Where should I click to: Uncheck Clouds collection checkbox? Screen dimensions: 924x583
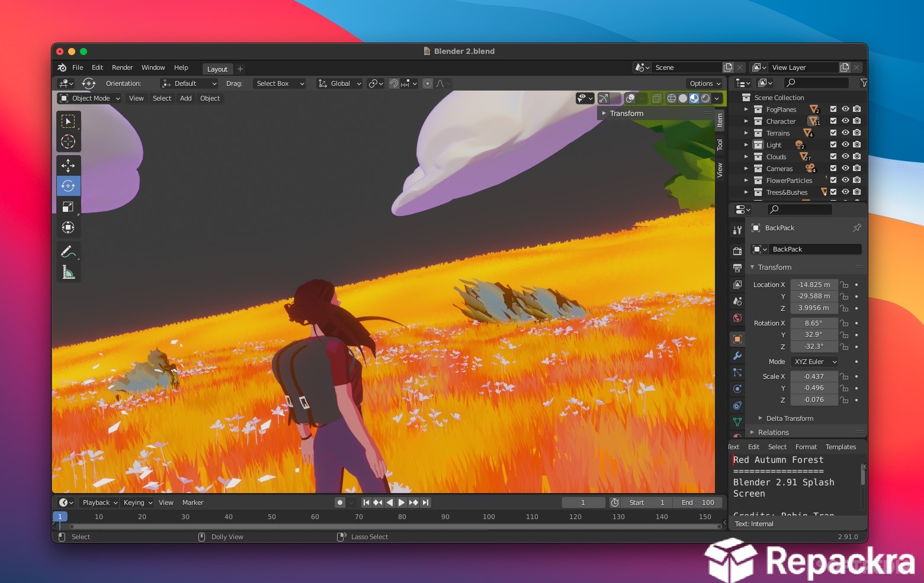tap(833, 156)
